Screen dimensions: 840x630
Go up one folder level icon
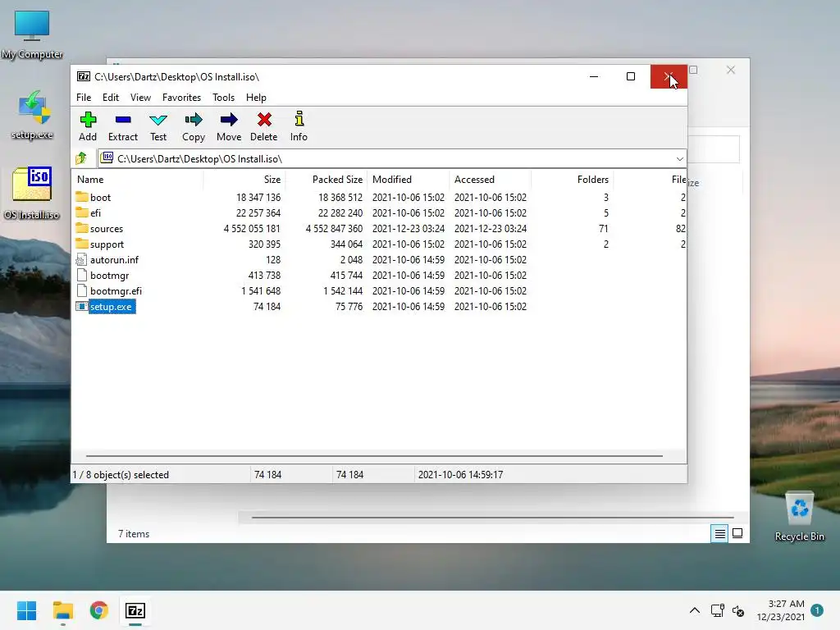tap(81, 158)
